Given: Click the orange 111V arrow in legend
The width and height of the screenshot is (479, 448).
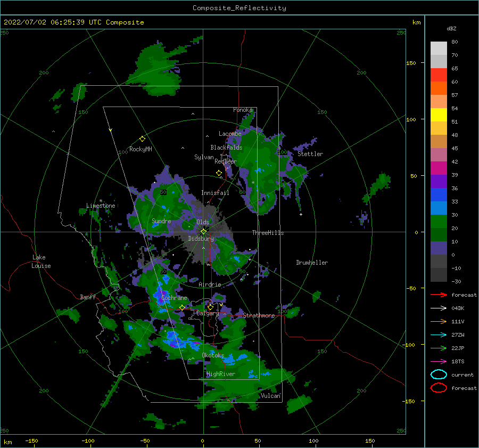Looking at the screenshot, I should 439,321.
